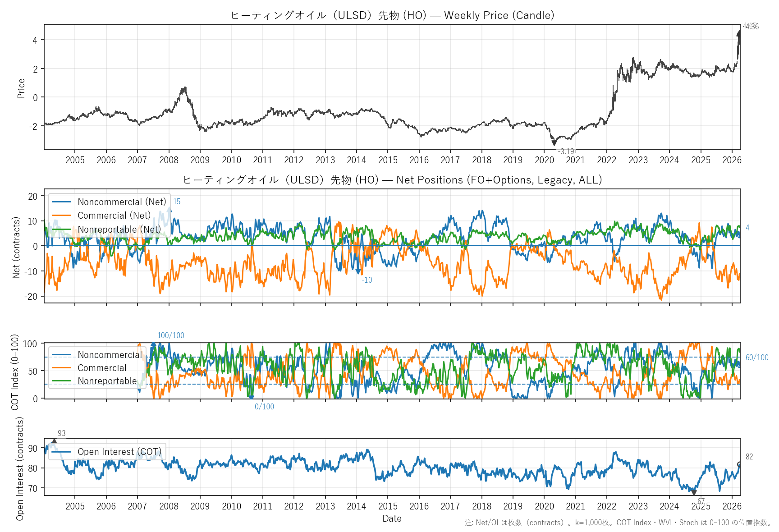Click the 4.36 price peak triangle marker
This screenshot has width=779, height=532.
click(x=739, y=33)
